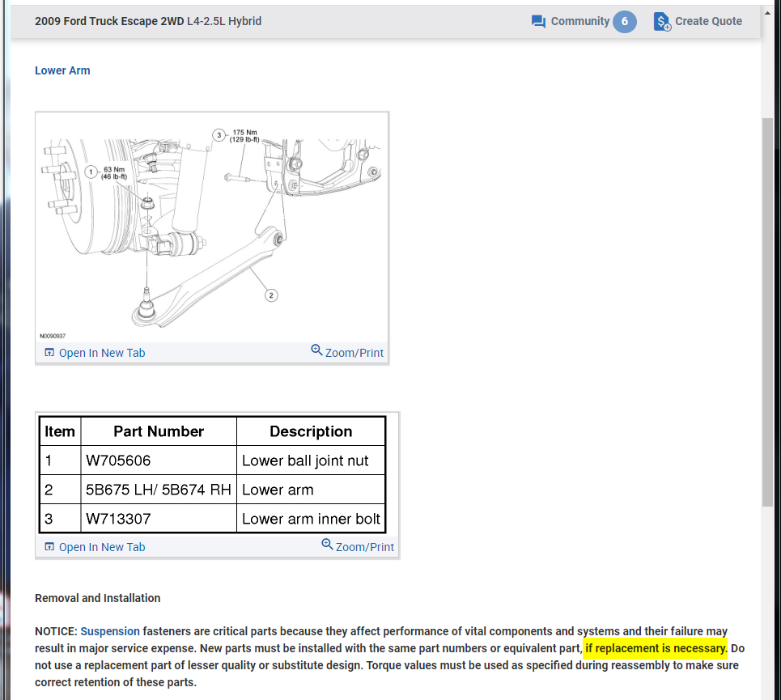Click the lower arm exploded diagram image
This screenshot has height=700, width=781.
tap(212, 227)
